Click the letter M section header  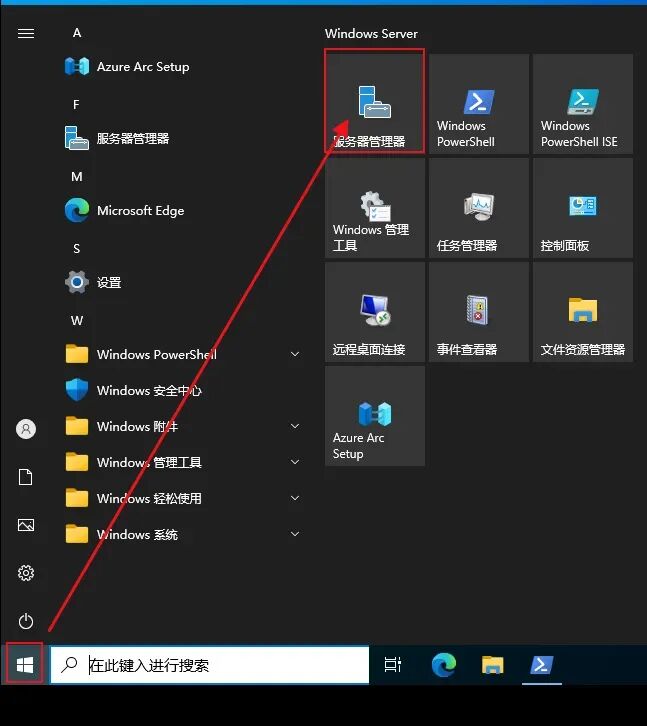click(77, 177)
